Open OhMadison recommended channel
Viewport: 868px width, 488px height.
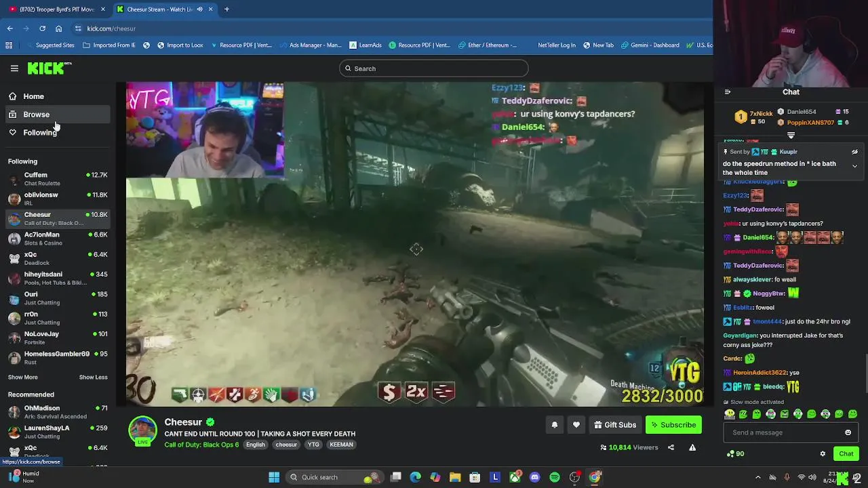[x=58, y=412]
